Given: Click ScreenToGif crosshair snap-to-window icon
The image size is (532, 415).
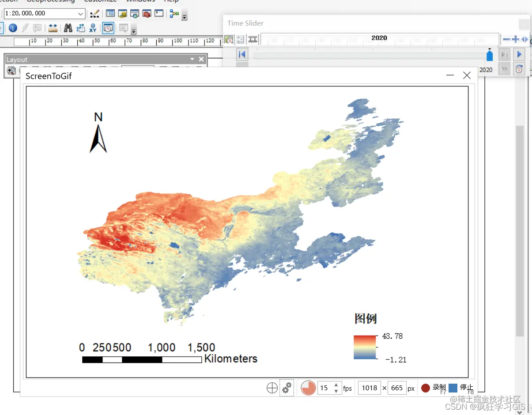Looking at the screenshot, I should 272,388.
